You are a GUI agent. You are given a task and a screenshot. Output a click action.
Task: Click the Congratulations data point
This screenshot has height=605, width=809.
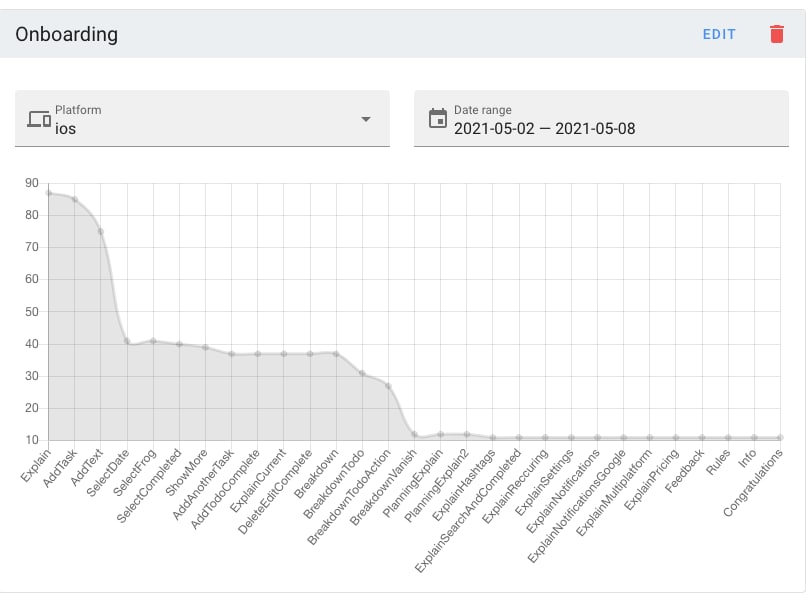coord(780,437)
